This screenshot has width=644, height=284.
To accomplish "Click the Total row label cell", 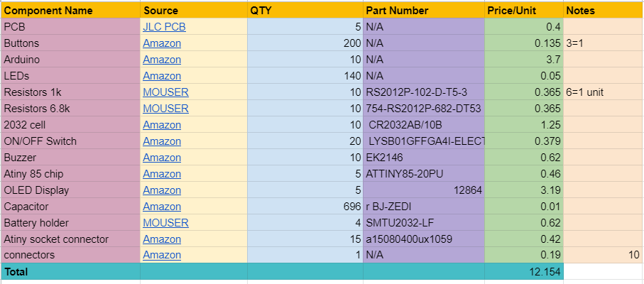I will tap(70, 272).
